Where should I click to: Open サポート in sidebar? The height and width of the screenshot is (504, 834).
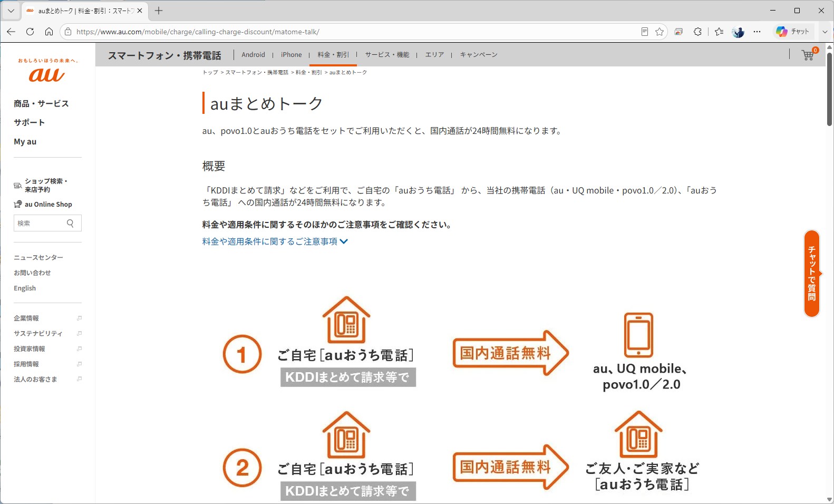30,122
